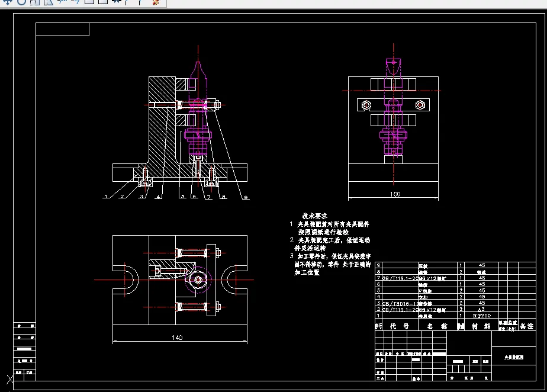Click GB/T119.1 code in parts row 2
The image size is (547, 392).
(400, 310)
